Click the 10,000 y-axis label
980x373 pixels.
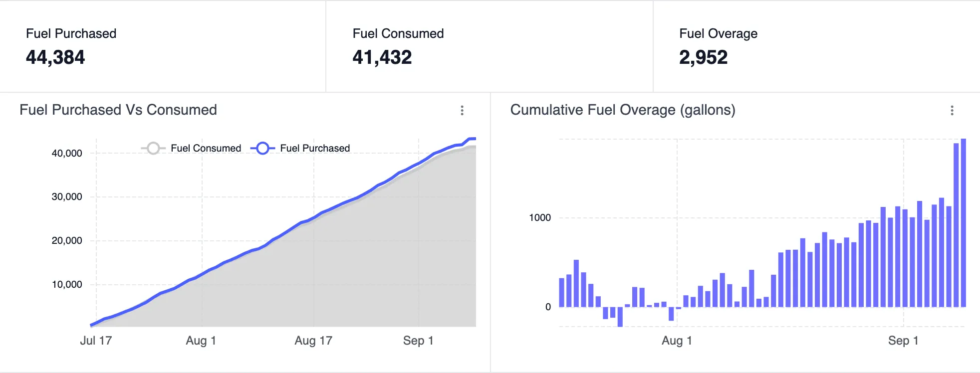point(67,284)
